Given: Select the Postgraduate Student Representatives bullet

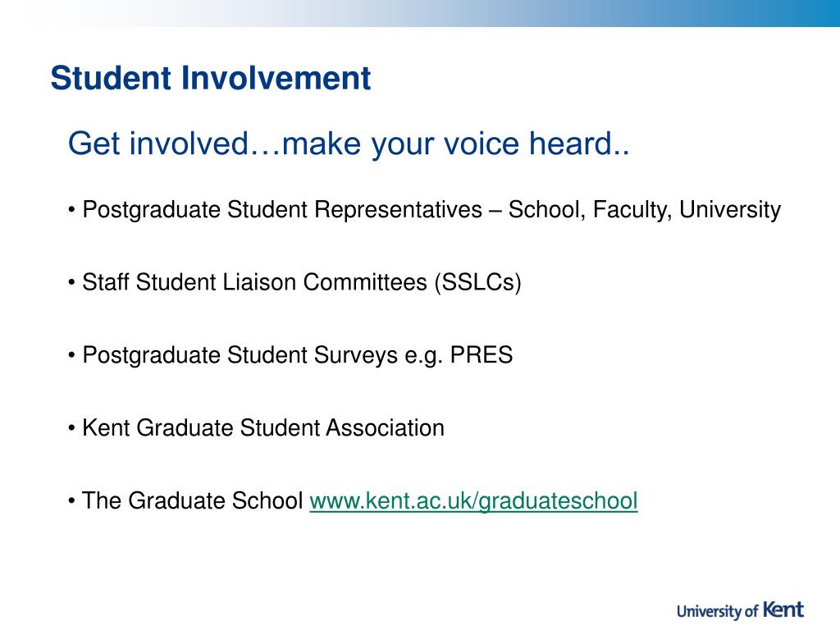Looking at the screenshot, I should point(424,209).
